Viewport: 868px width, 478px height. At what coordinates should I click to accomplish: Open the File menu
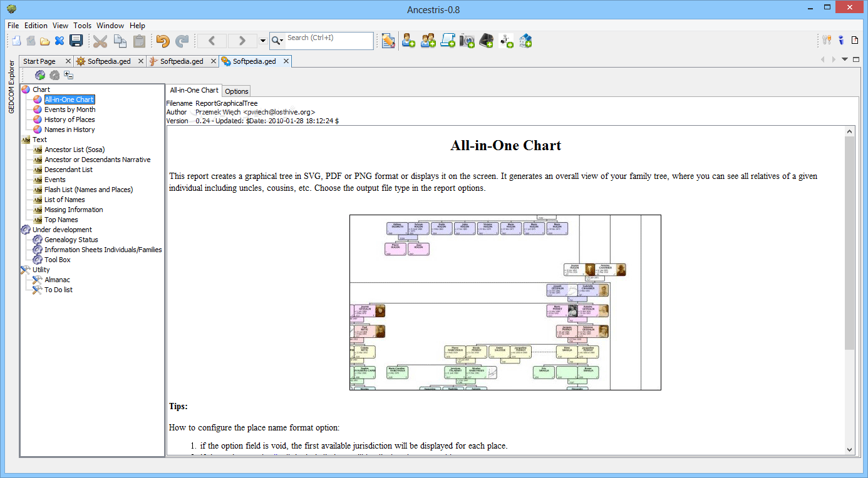coord(13,26)
